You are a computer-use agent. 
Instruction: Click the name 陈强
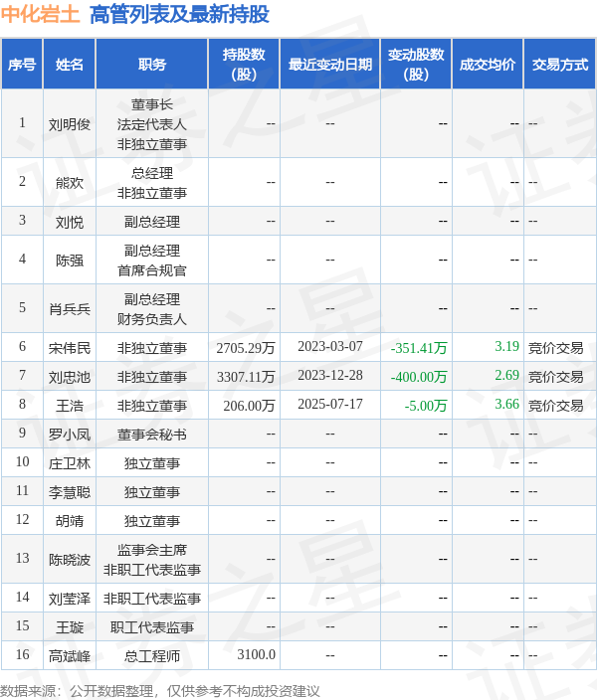[x=70, y=261]
